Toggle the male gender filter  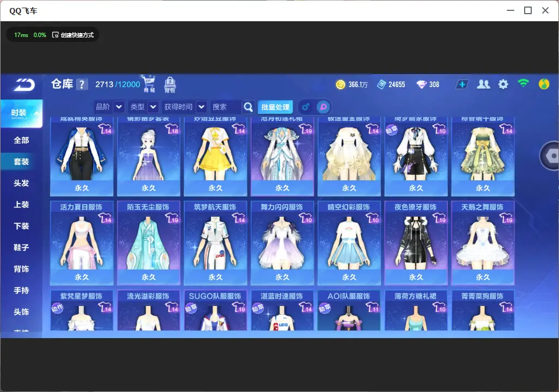[306, 107]
